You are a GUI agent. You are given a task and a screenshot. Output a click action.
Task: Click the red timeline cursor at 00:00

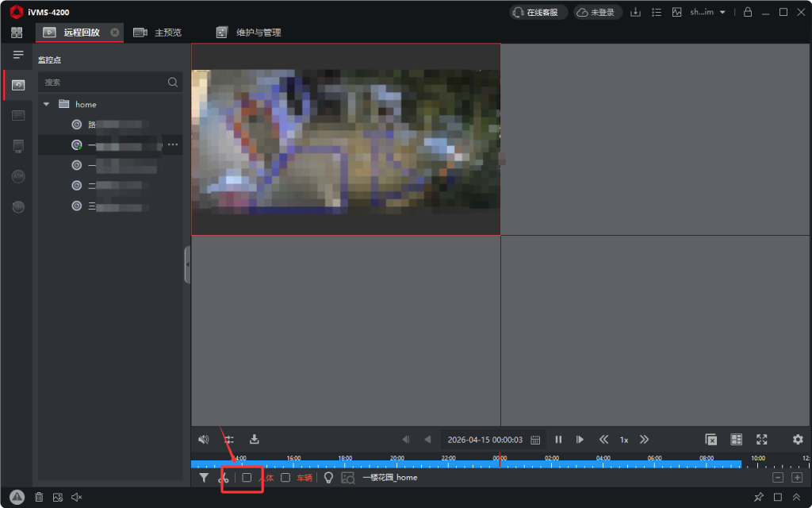[x=500, y=460]
